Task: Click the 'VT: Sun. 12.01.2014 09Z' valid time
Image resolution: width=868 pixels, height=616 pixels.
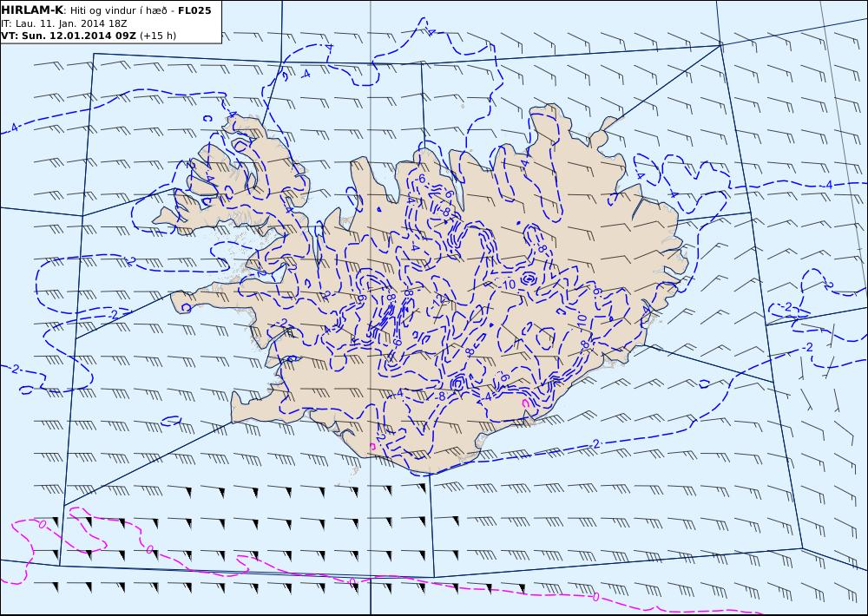Action: click(69, 36)
